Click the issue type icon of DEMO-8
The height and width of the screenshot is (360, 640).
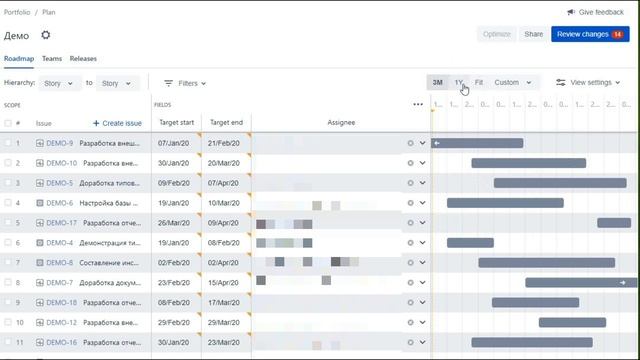click(40, 263)
